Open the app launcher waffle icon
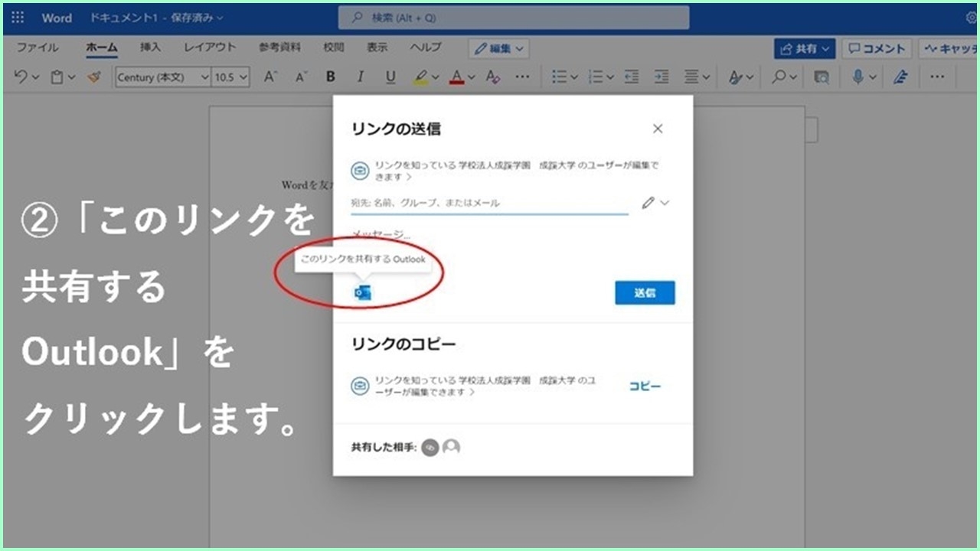The height and width of the screenshot is (551, 980). tap(18, 17)
